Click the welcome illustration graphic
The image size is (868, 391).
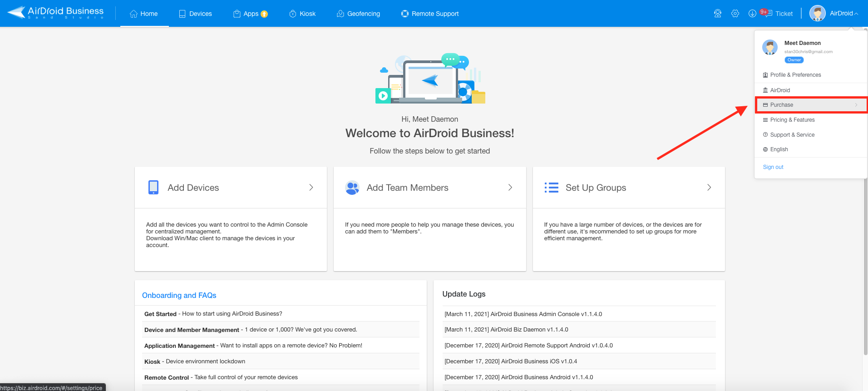coord(430,78)
